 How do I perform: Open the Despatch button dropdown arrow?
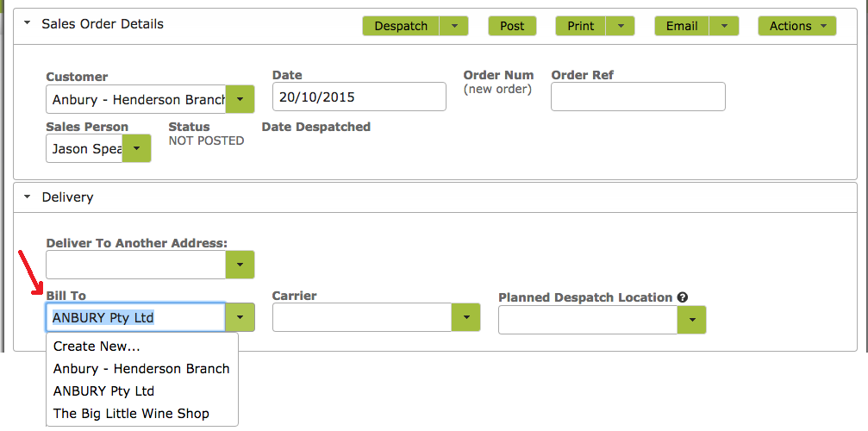coord(454,26)
